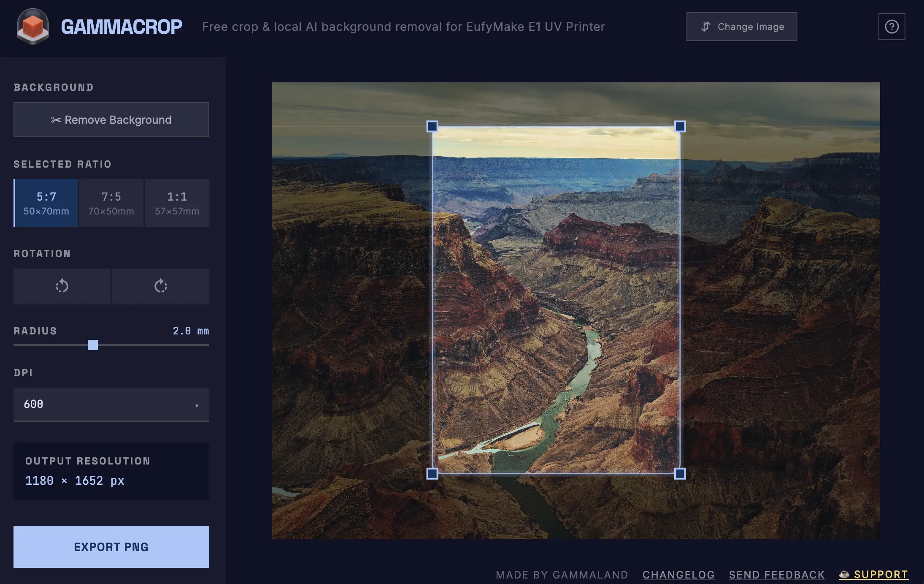This screenshot has height=584, width=924.
Task: Activate the Remove Background button
Action: tap(111, 120)
